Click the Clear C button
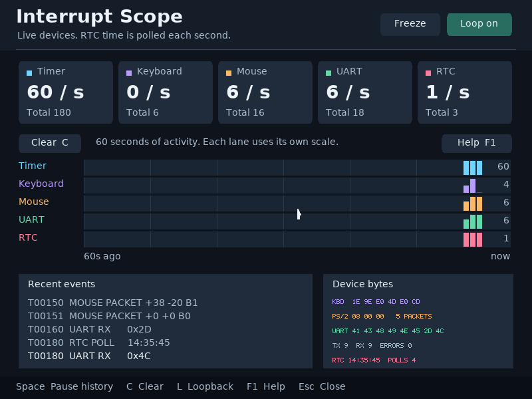 pyautogui.click(x=50, y=143)
